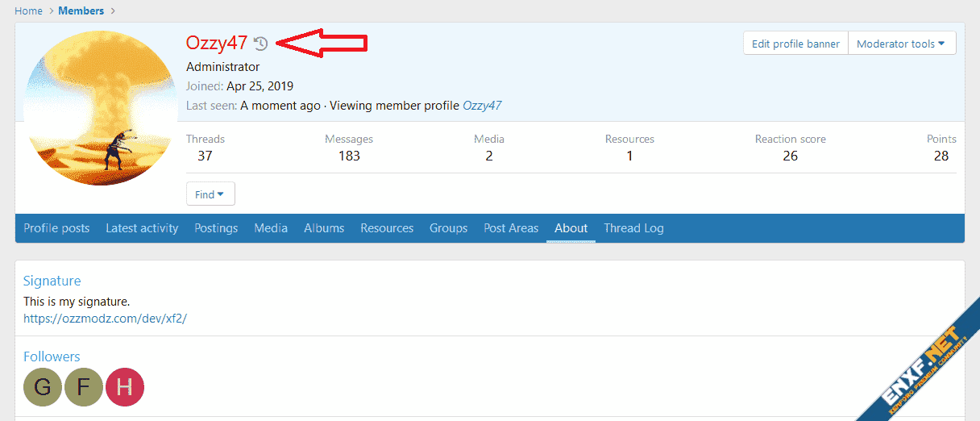The height and width of the screenshot is (421, 980).
Task: Open follower F's avatar
Action: point(84,387)
